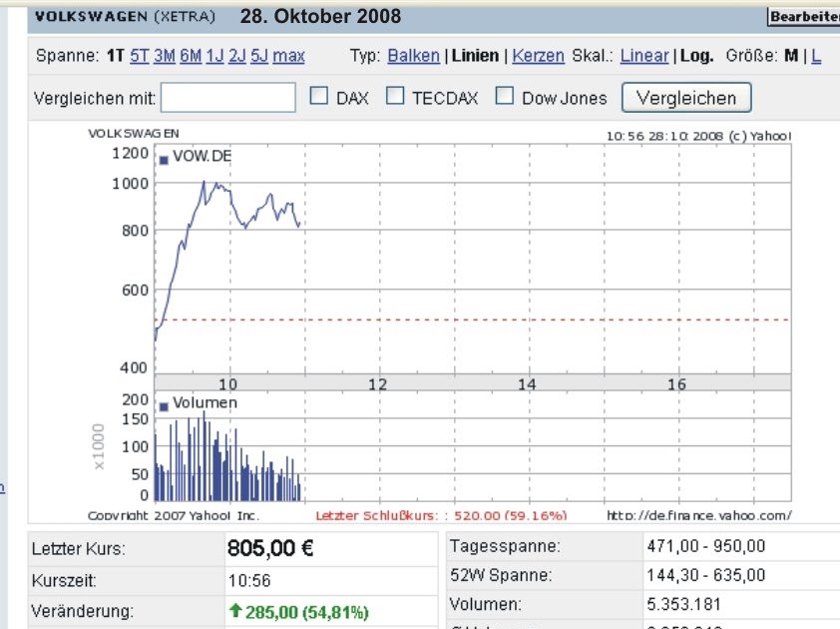Click the last price 805,00 €

point(270,548)
